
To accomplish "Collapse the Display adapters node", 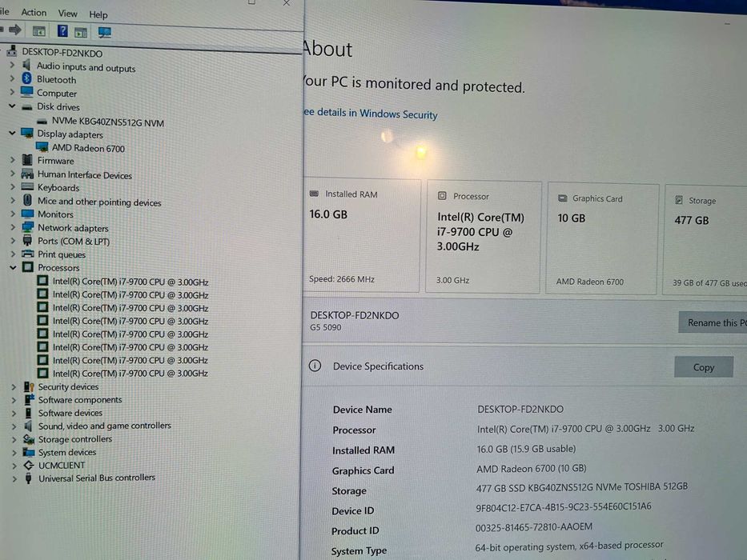I will pyautogui.click(x=12, y=133).
